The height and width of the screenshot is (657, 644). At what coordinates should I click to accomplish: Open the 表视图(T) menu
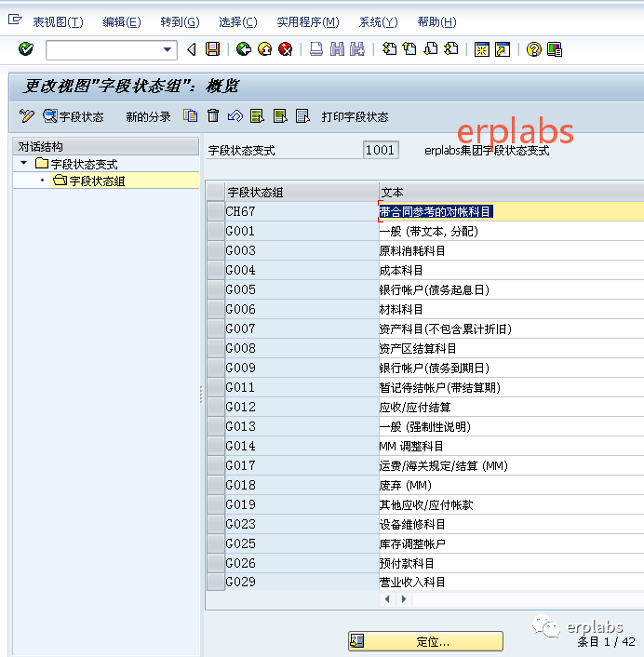point(59,21)
